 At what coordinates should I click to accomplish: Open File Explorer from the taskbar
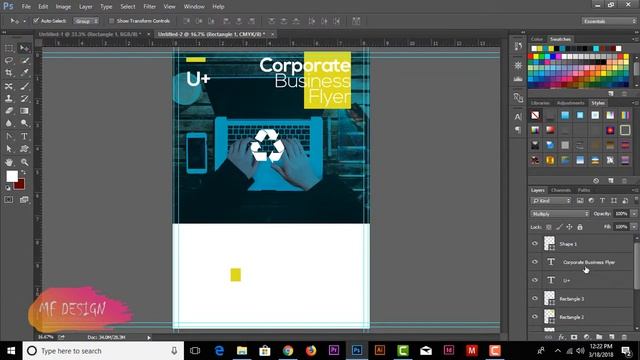click(x=242, y=351)
